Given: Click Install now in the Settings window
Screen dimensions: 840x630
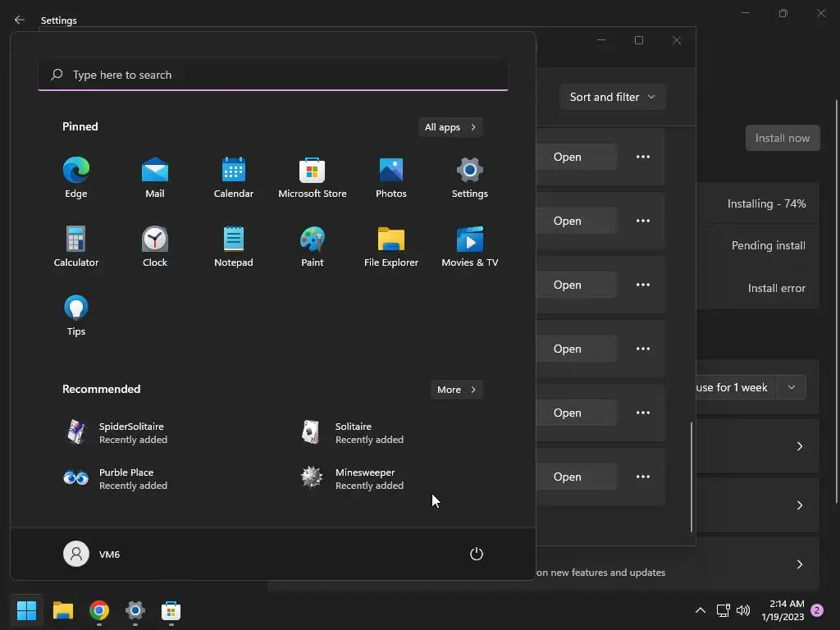Looking at the screenshot, I should click(x=783, y=138).
